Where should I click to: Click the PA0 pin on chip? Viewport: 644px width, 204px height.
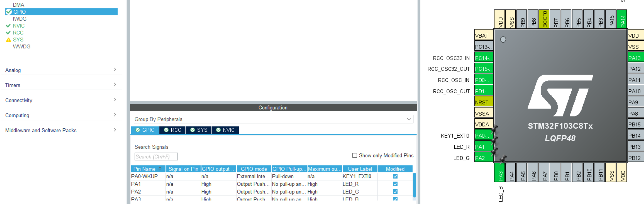tap(484, 136)
